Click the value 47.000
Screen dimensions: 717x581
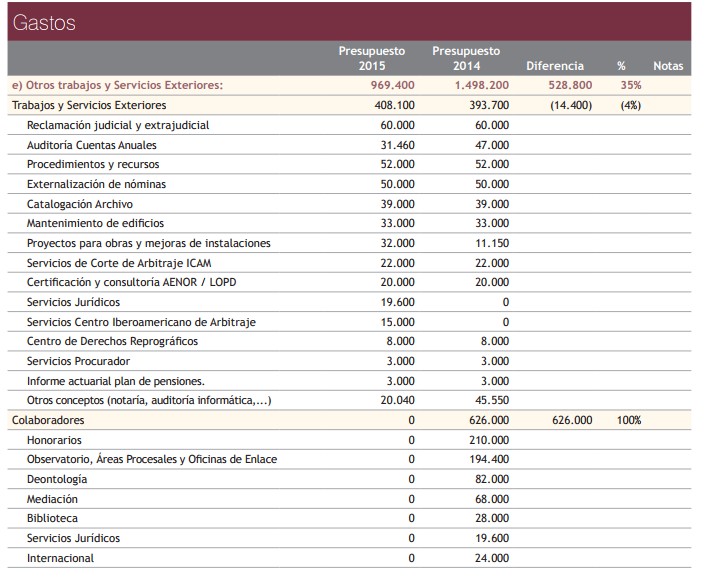492,145
